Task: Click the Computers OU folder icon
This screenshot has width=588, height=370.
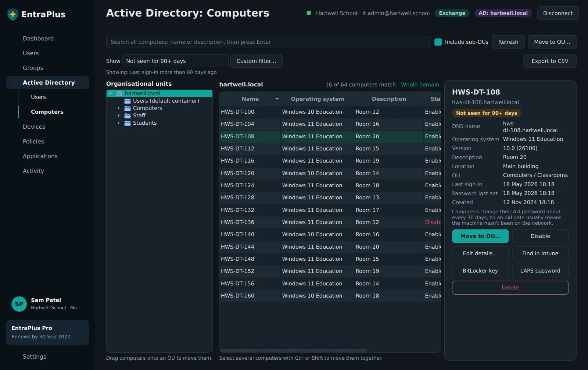Action: point(128,108)
